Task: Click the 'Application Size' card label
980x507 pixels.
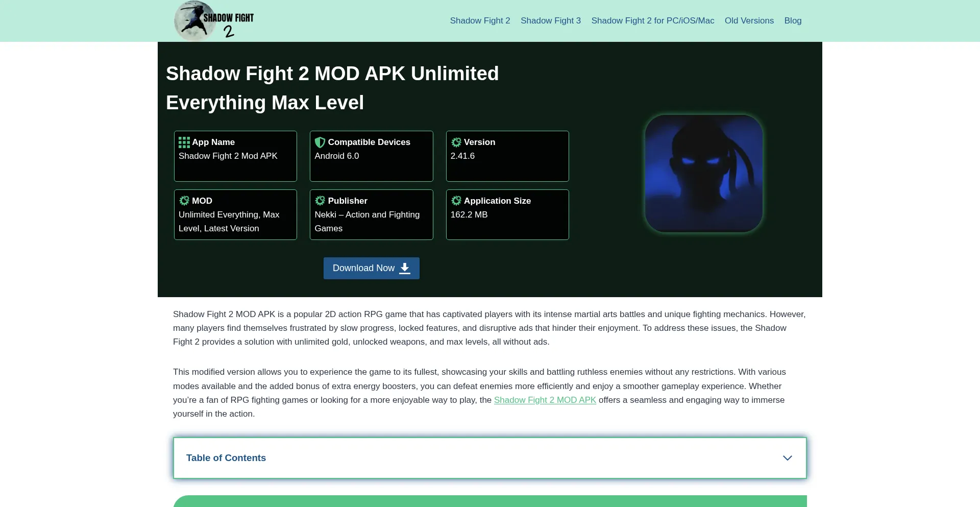Action: pos(497,201)
